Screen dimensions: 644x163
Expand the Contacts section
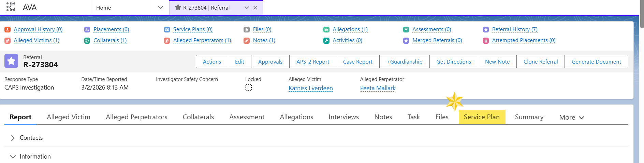click(x=13, y=138)
